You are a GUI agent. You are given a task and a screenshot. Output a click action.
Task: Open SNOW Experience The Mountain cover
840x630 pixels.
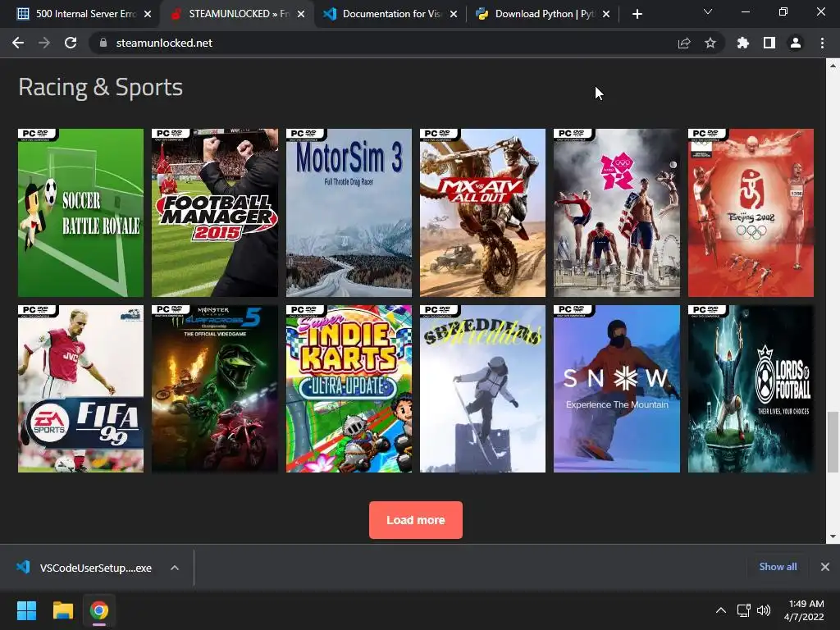pos(617,389)
